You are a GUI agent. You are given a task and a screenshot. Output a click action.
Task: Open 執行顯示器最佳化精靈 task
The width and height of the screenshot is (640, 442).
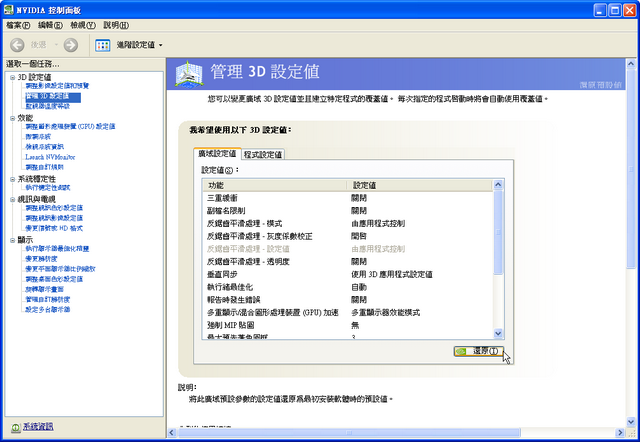(x=57, y=249)
